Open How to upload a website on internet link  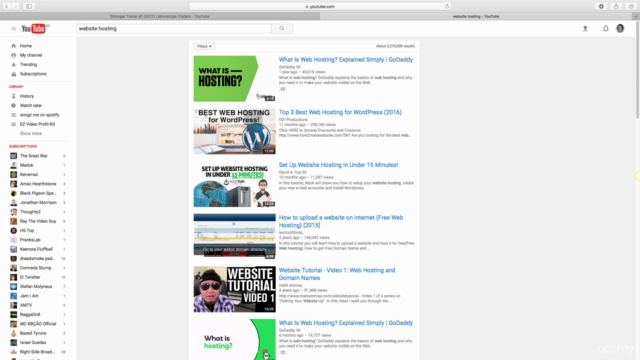(341, 221)
